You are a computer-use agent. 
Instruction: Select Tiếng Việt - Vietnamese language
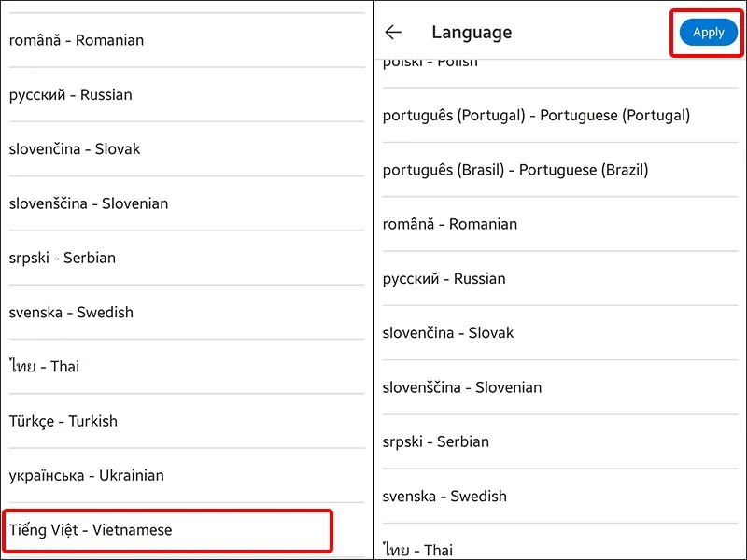(92, 530)
